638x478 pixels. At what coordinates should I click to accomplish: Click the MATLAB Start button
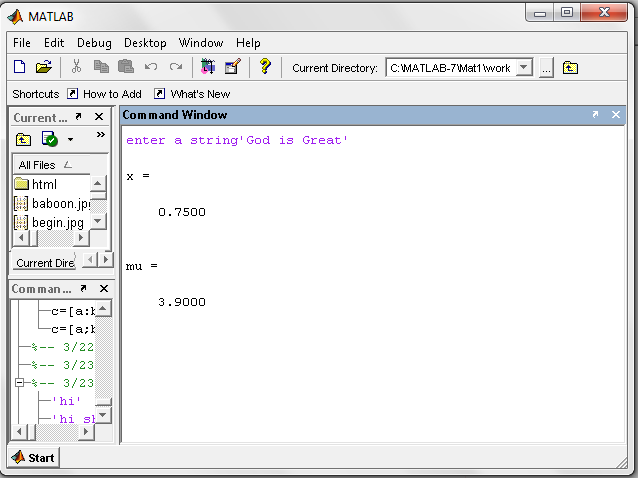[33, 458]
